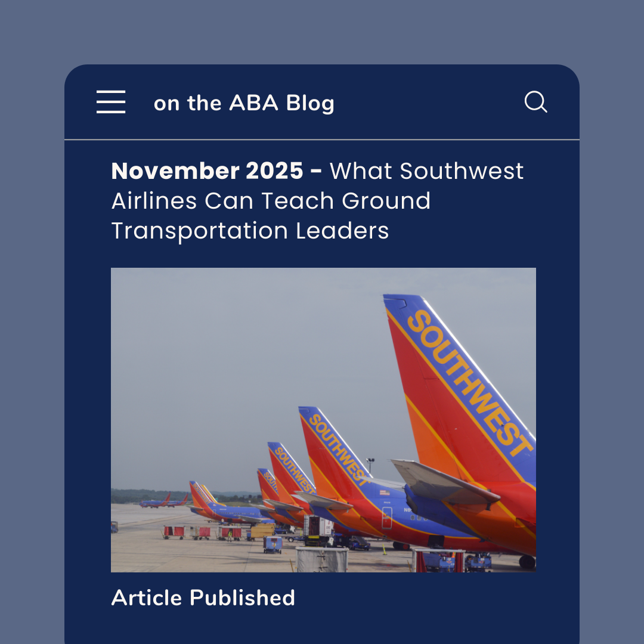Click the "Airlines Can Teach Ground" headline line
Image resolution: width=644 pixels, height=644 pixels.
(x=271, y=201)
